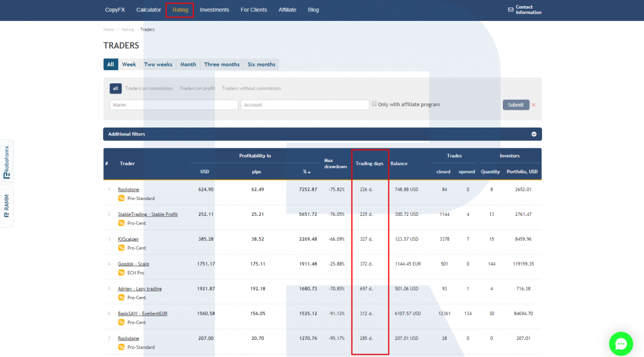Image resolution: width=644 pixels, height=357 pixels.
Task: Open the Calculator menu item
Action: [149, 10]
